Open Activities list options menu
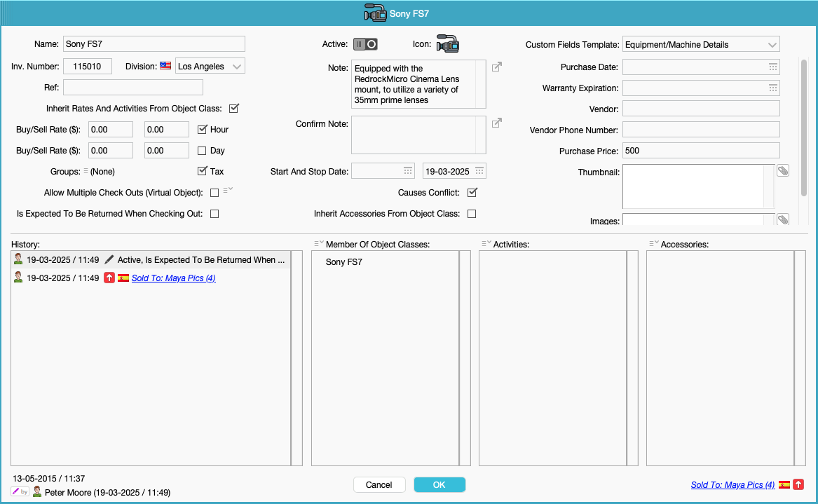 pyautogui.click(x=486, y=244)
